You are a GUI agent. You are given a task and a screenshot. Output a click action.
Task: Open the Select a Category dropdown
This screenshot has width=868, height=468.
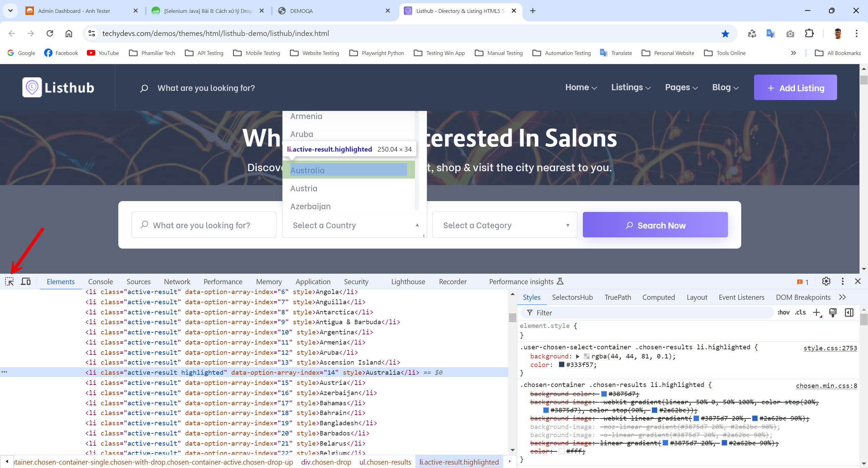505,225
